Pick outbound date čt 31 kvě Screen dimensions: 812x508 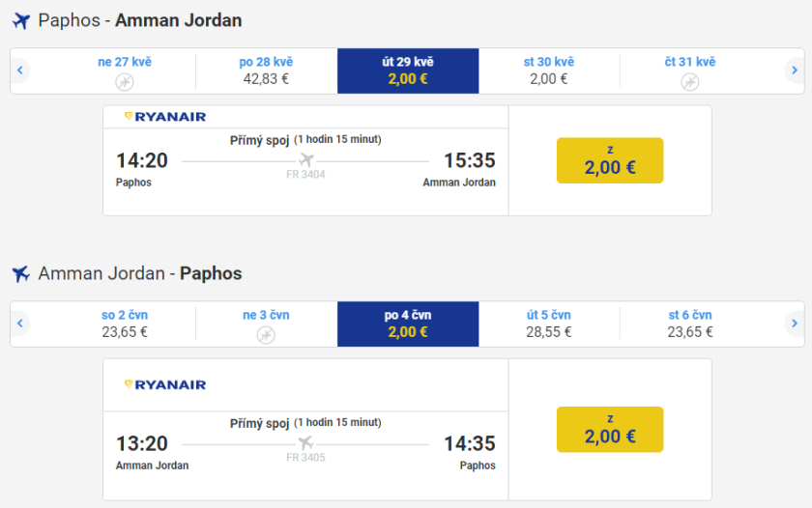click(689, 71)
